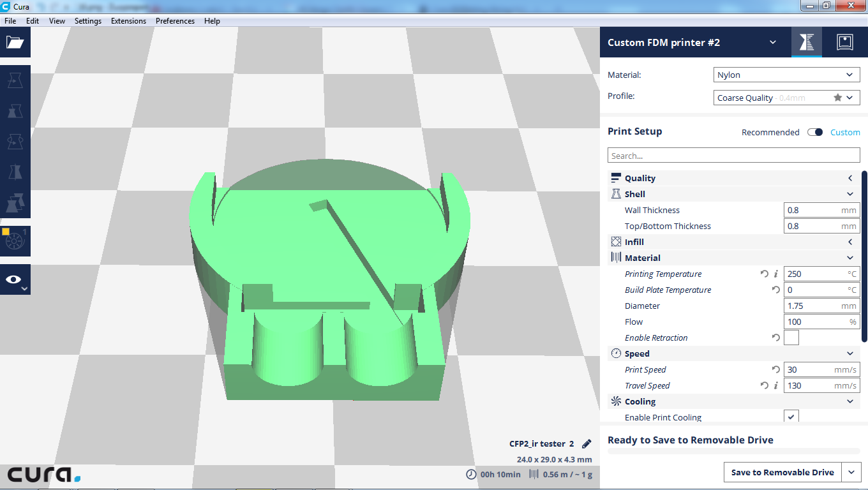Expand the Quality settings section
The width and height of the screenshot is (868, 490).
(850, 178)
